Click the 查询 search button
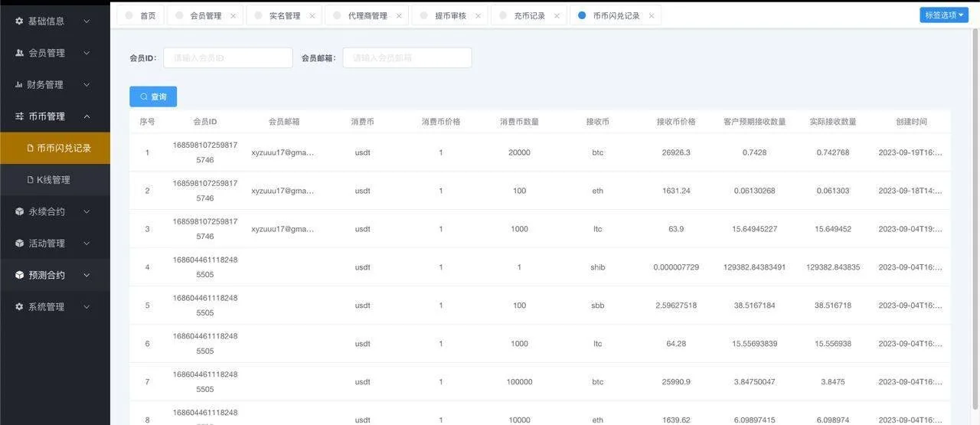The width and height of the screenshot is (980, 425). pos(153,96)
